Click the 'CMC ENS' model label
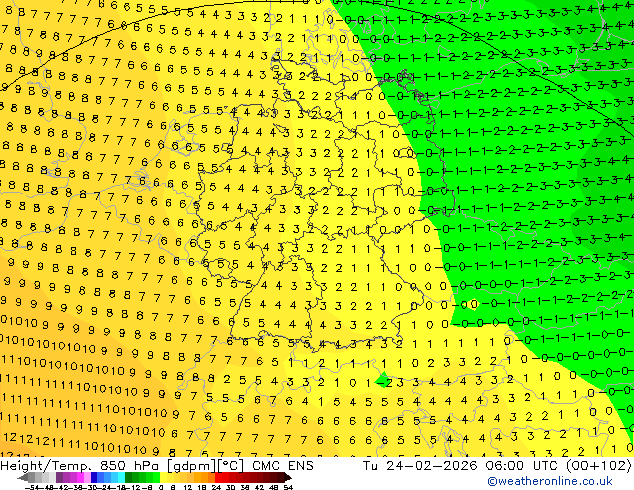The image size is (634, 490). pos(283,466)
